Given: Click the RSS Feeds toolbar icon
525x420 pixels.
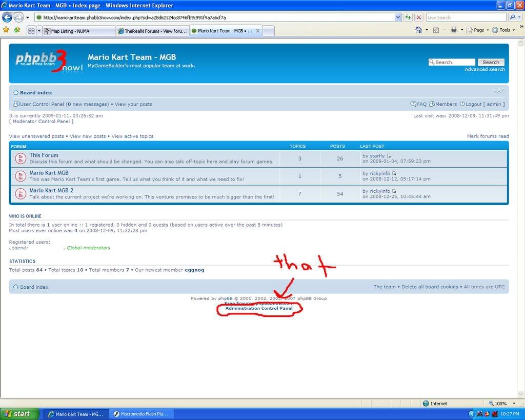Looking at the screenshot, I should pyautogui.click(x=436, y=30).
